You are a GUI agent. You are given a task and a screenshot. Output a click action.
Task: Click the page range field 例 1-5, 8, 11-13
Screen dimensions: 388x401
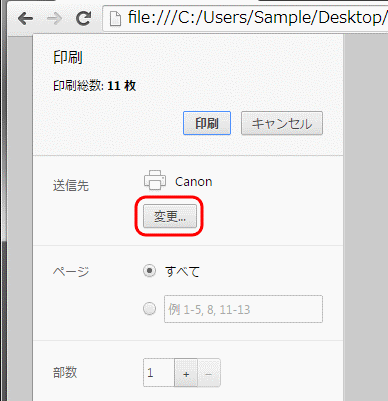243,309
